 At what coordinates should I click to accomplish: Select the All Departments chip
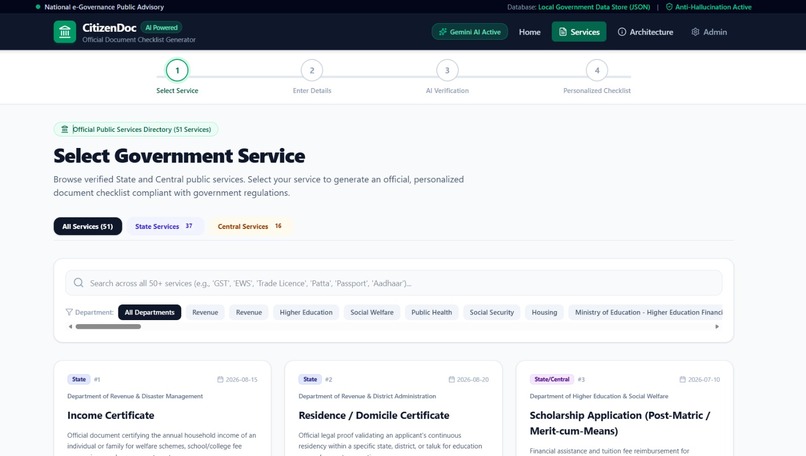click(x=150, y=312)
